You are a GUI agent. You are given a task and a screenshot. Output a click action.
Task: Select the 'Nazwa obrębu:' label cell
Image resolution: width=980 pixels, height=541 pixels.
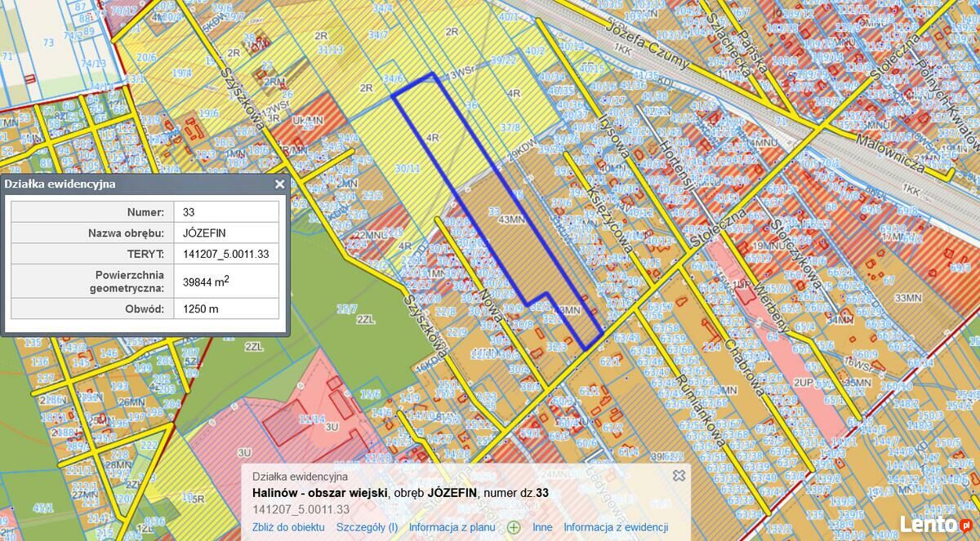click(x=92, y=233)
